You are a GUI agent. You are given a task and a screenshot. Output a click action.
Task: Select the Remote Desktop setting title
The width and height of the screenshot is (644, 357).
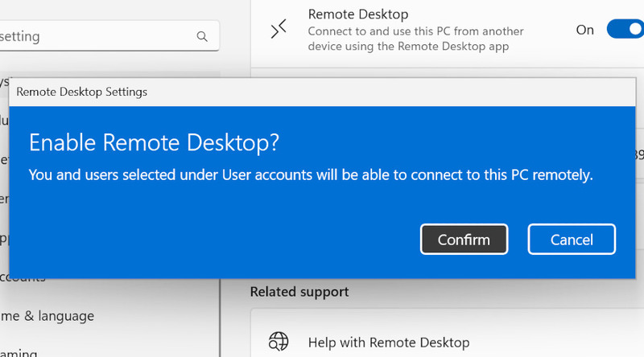coord(358,14)
